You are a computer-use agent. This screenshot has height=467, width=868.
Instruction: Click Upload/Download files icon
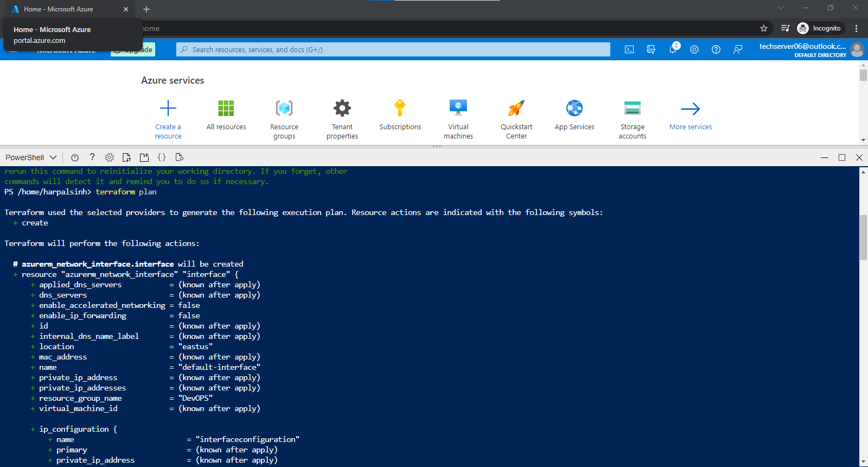coord(127,157)
